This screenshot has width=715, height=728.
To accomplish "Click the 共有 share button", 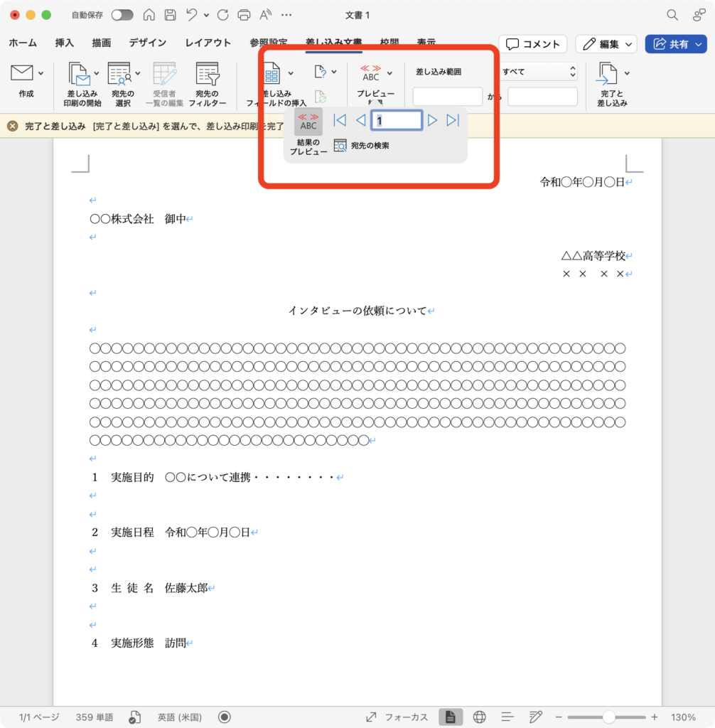I will click(675, 44).
